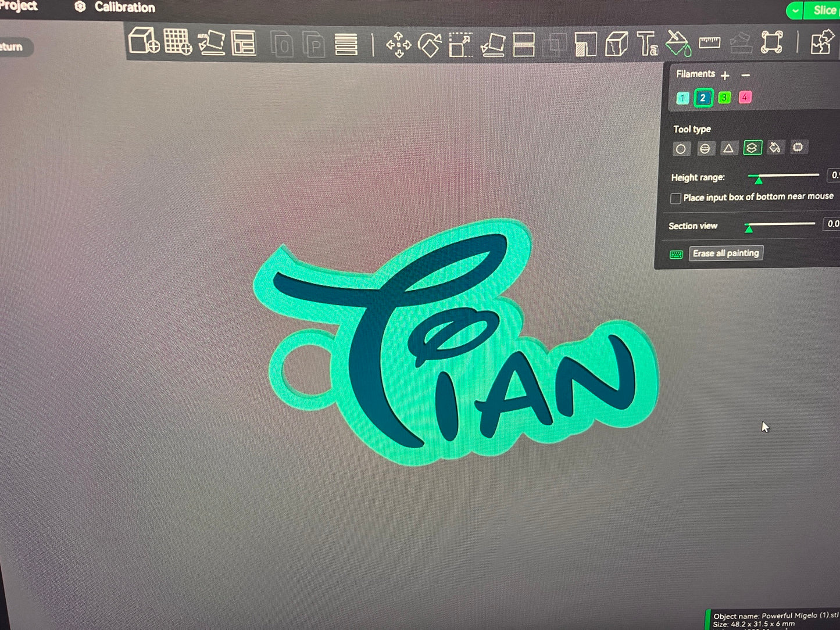Select the Measure ruler tool

coord(709,42)
